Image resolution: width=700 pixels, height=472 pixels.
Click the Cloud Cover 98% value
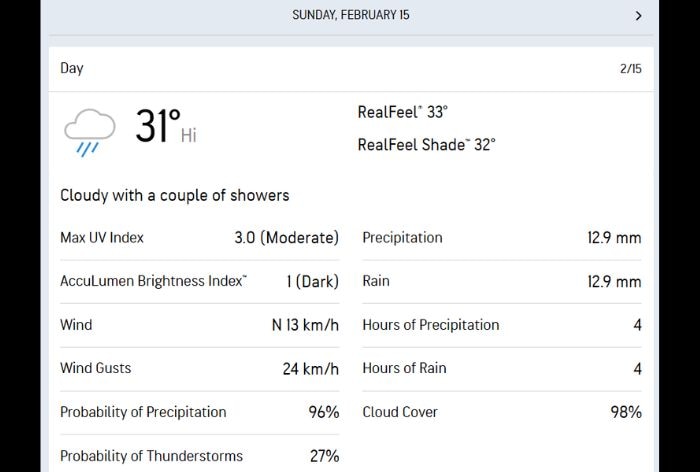click(626, 412)
